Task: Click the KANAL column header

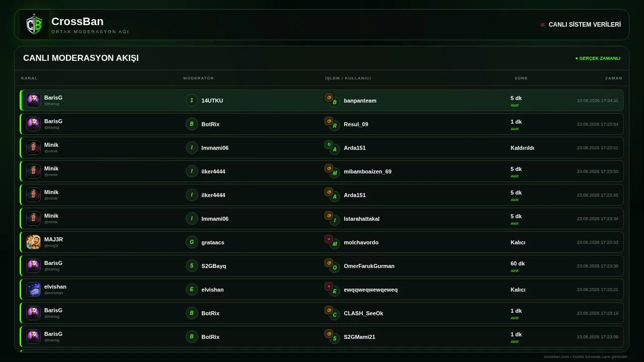Action: coord(29,78)
